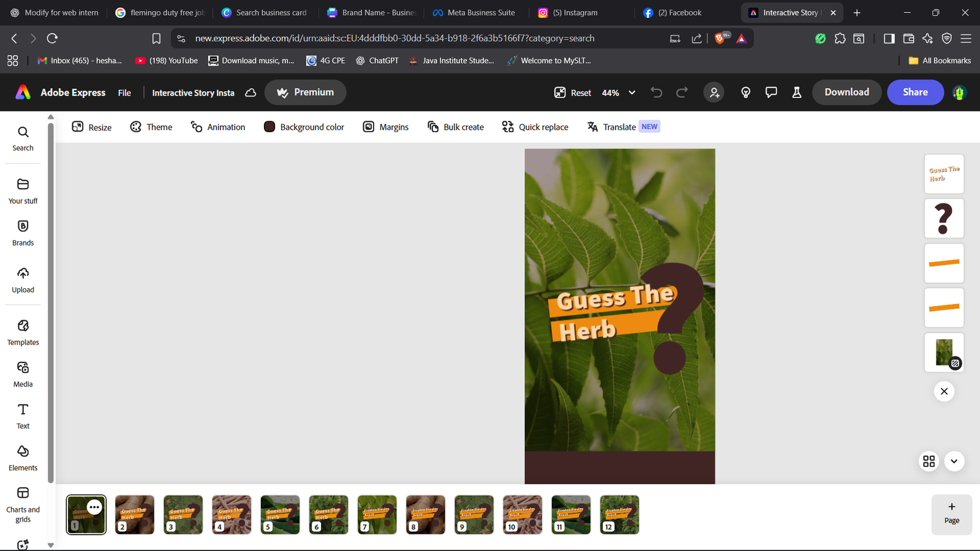Viewport: 980px width, 551px height.
Task: Expand the zoom level dropdown
Action: click(631, 92)
